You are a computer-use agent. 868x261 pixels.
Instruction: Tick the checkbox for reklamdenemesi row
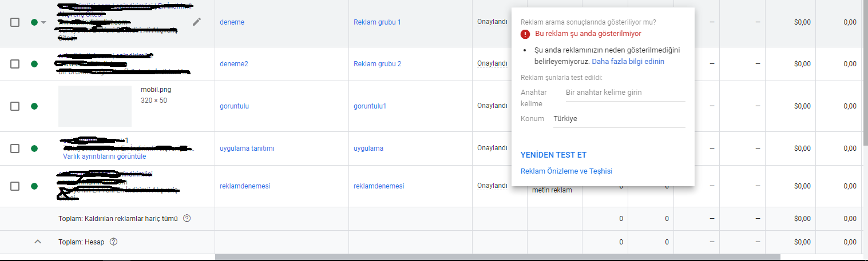tap(15, 186)
